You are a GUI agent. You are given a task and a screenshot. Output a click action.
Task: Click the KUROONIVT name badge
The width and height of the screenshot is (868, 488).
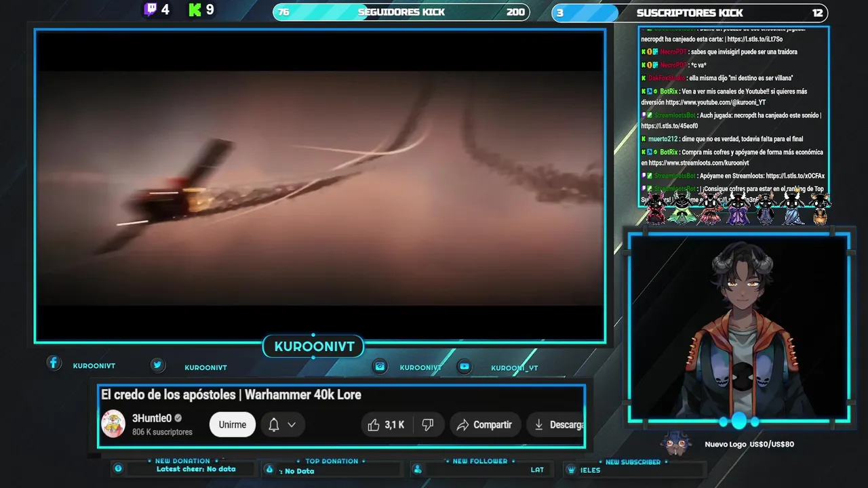point(314,346)
